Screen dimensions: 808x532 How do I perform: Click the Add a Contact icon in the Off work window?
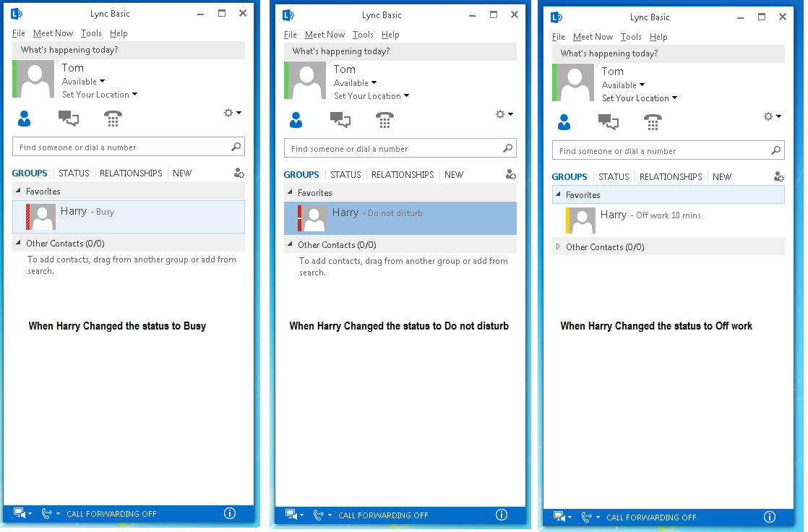(778, 176)
